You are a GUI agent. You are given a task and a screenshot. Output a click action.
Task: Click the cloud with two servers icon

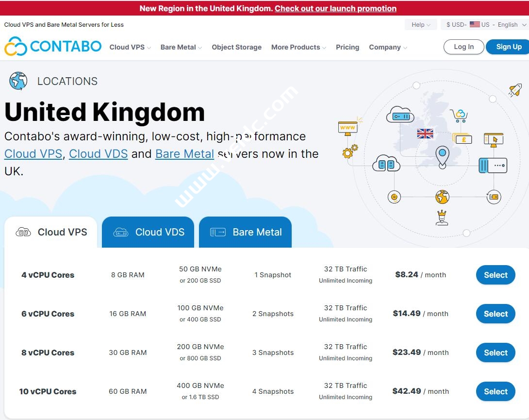coord(386,163)
